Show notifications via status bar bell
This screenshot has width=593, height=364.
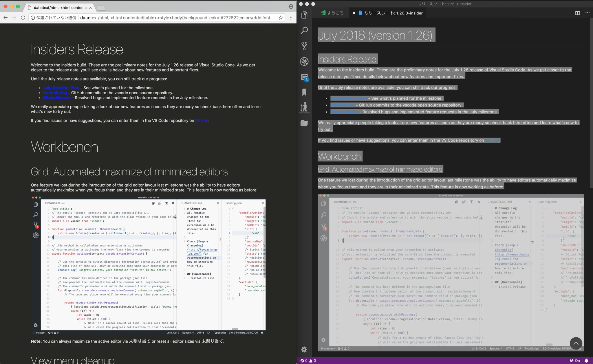586,361
